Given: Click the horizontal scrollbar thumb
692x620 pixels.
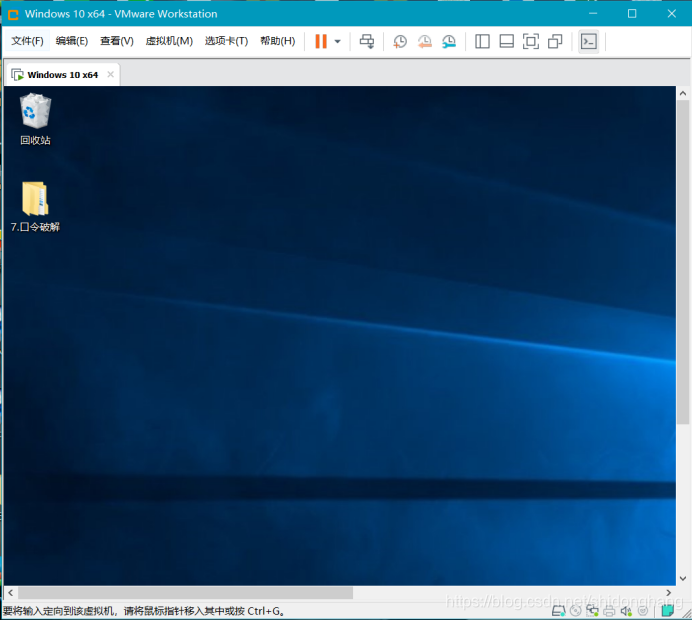Looking at the screenshot, I should 185,593.
